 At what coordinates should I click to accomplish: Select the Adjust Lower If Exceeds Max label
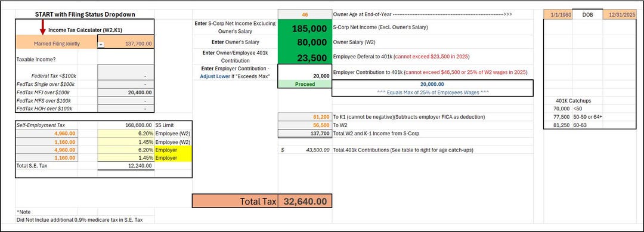(x=235, y=76)
